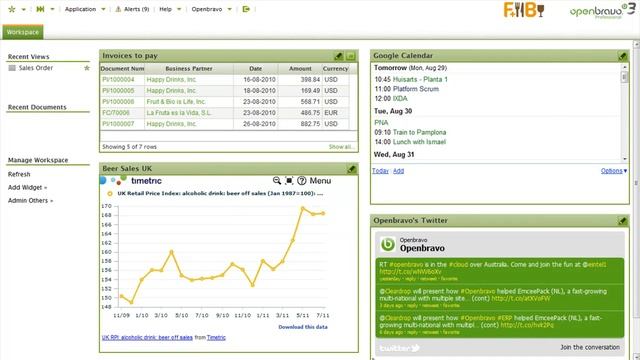This screenshot has height=360, width=640.
Task: Open Platform Scrum calendar event
Action: tap(416, 89)
